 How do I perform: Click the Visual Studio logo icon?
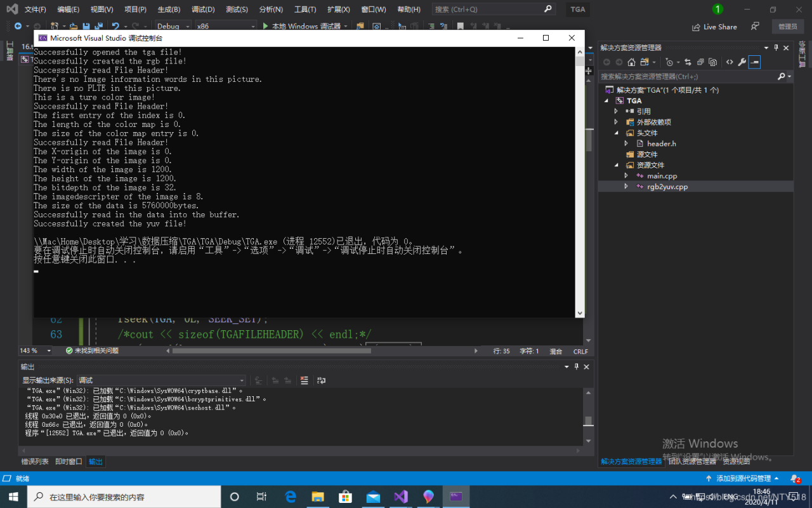(12, 9)
